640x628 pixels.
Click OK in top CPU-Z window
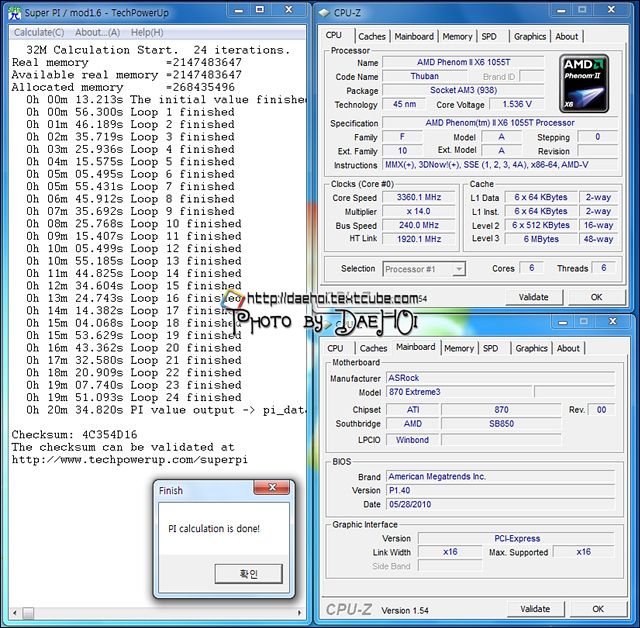point(597,297)
